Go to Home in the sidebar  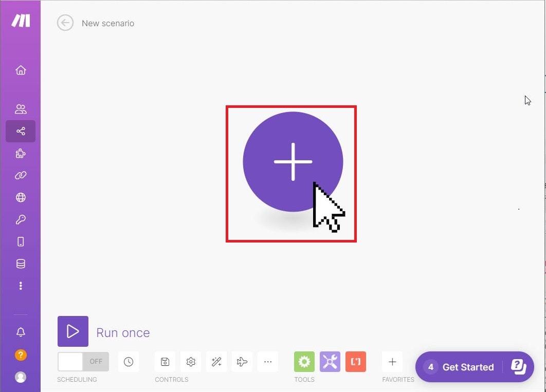[21, 70]
